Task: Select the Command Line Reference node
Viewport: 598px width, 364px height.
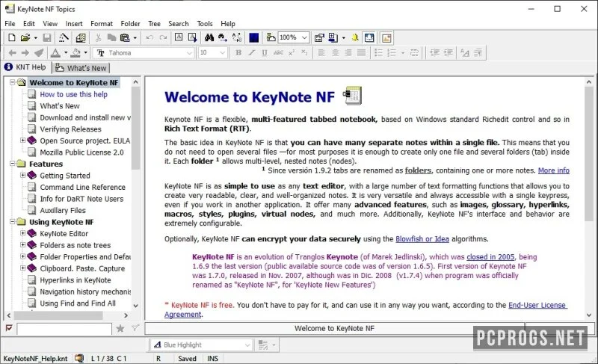Action: [x=82, y=187]
